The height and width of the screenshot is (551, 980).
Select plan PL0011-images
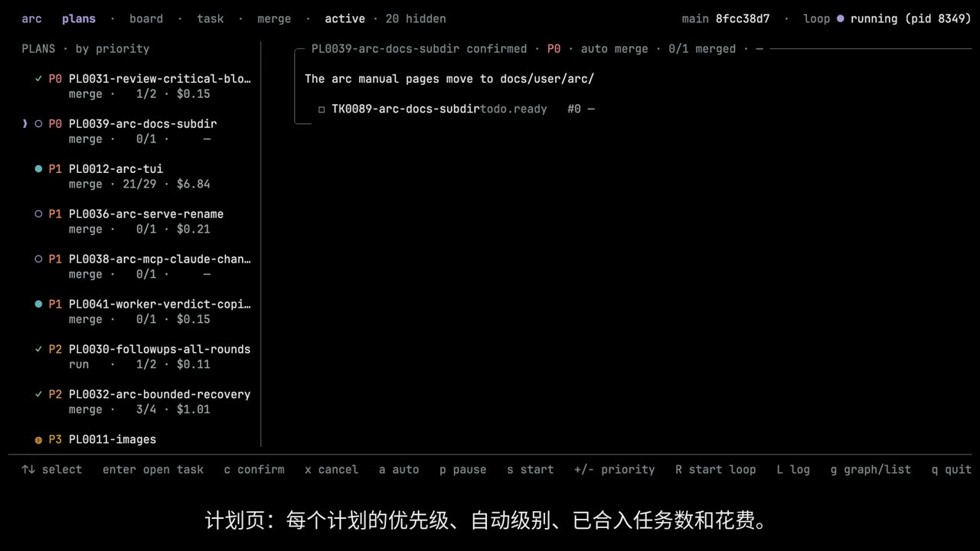(113, 440)
